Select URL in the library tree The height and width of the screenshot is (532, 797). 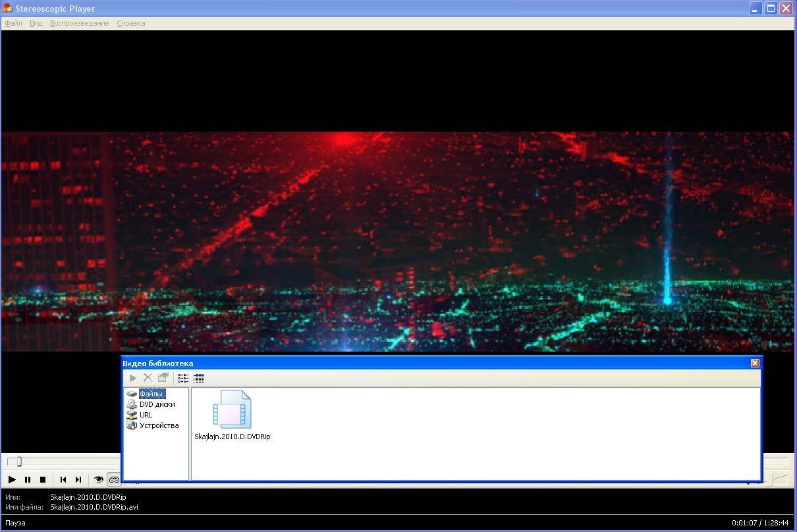[x=146, y=415]
